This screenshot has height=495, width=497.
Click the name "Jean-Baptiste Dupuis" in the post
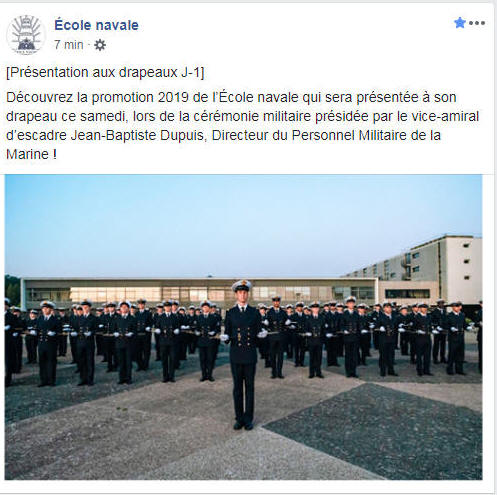pos(139,135)
